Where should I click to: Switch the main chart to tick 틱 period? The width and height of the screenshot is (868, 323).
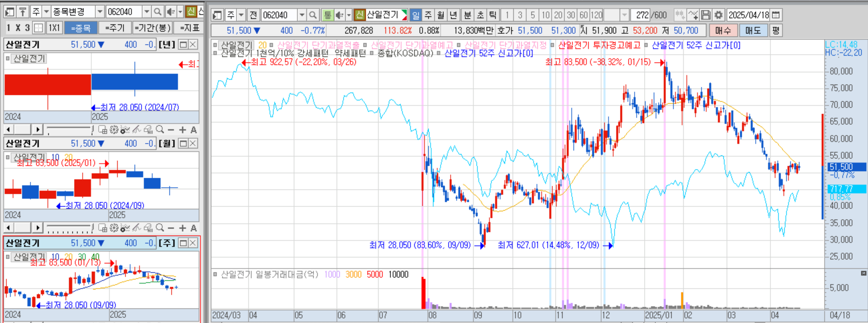[493, 15]
